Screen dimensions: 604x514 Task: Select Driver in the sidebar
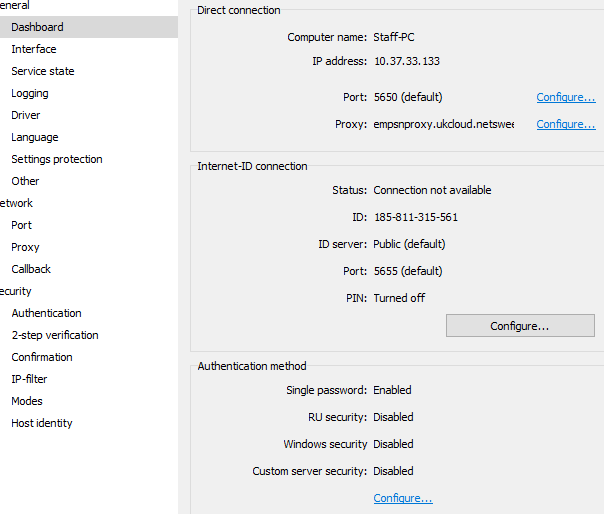[x=26, y=115]
